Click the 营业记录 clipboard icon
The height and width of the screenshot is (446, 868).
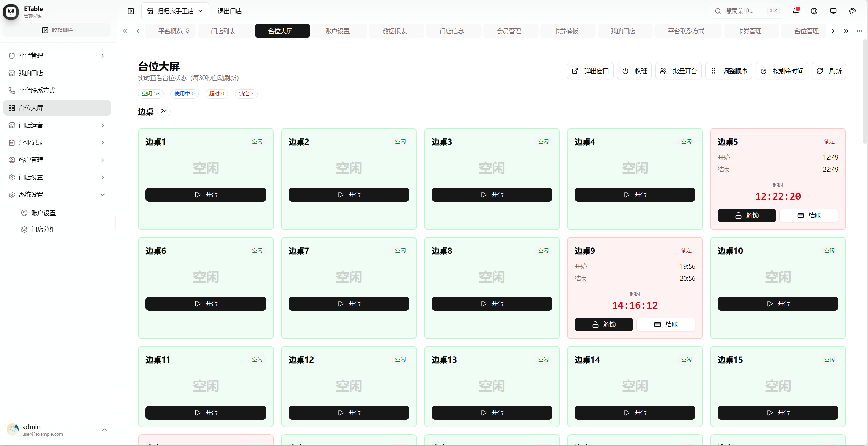(12, 143)
